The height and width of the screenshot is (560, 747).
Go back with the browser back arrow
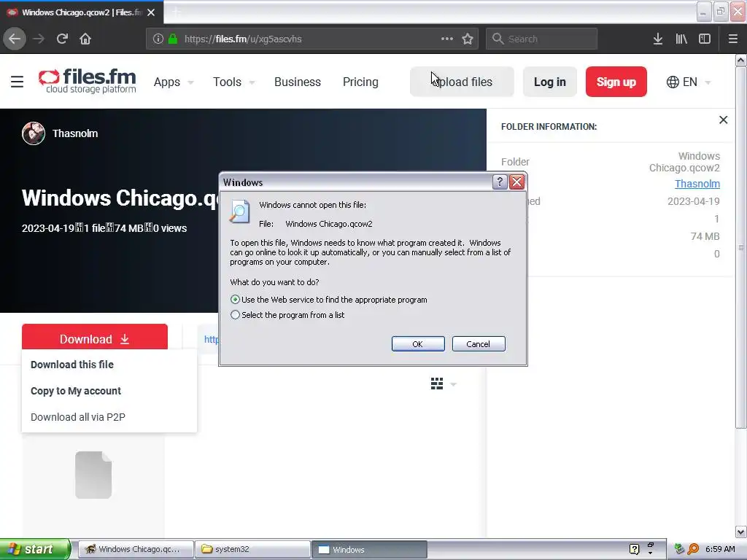(x=15, y=39)
